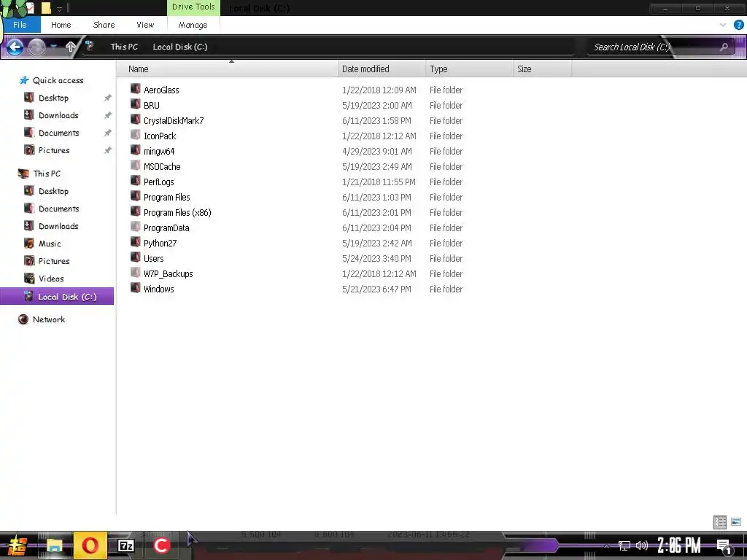Switch to the Share ribbon tab

(104, 25)
